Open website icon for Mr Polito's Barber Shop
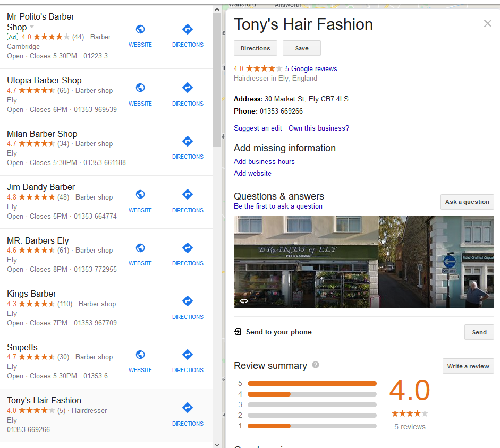The width and height of the screenshot is (500, 448). (140, 30)
